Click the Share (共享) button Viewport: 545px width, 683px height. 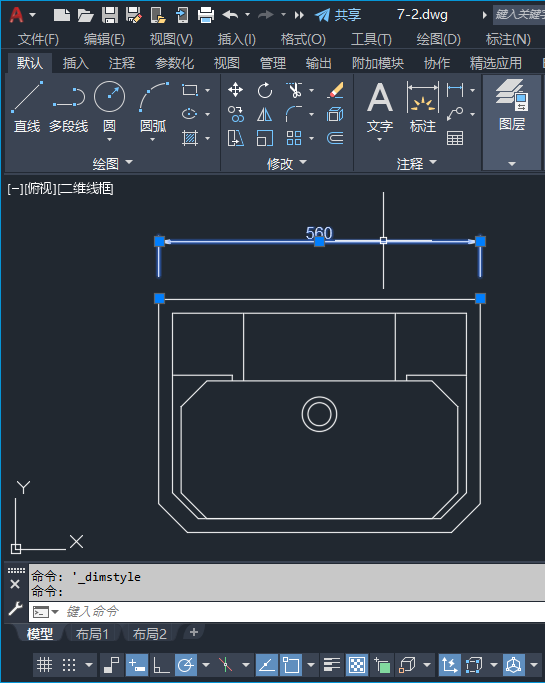338,15
